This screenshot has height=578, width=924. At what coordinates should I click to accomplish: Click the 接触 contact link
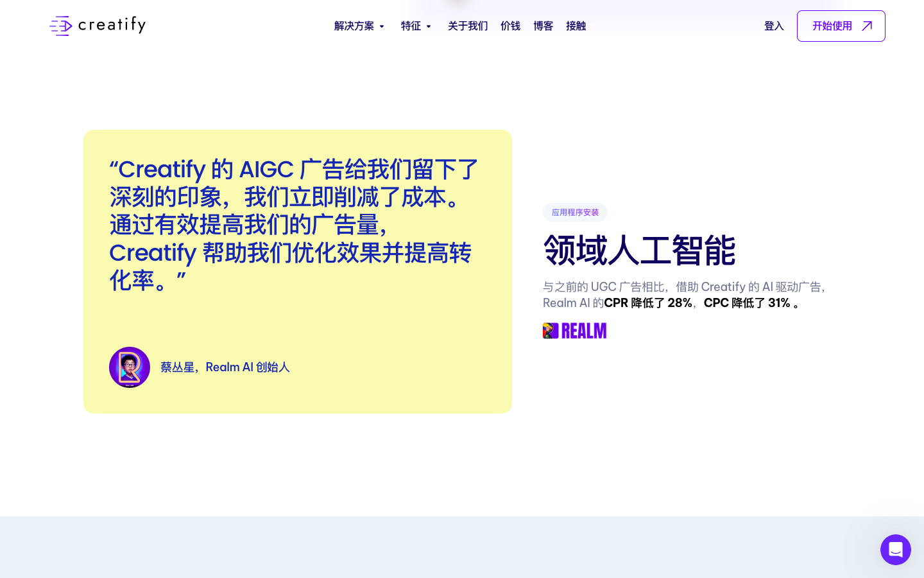tap(576, 26)
